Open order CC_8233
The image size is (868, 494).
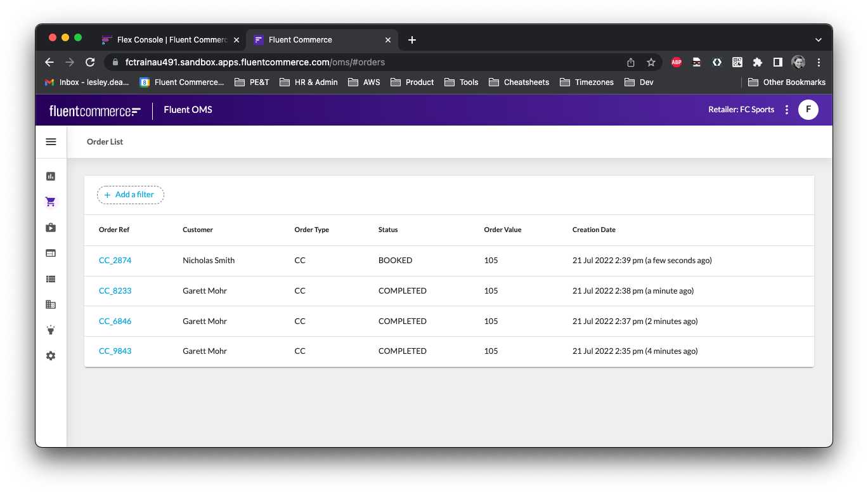[115, 291]
